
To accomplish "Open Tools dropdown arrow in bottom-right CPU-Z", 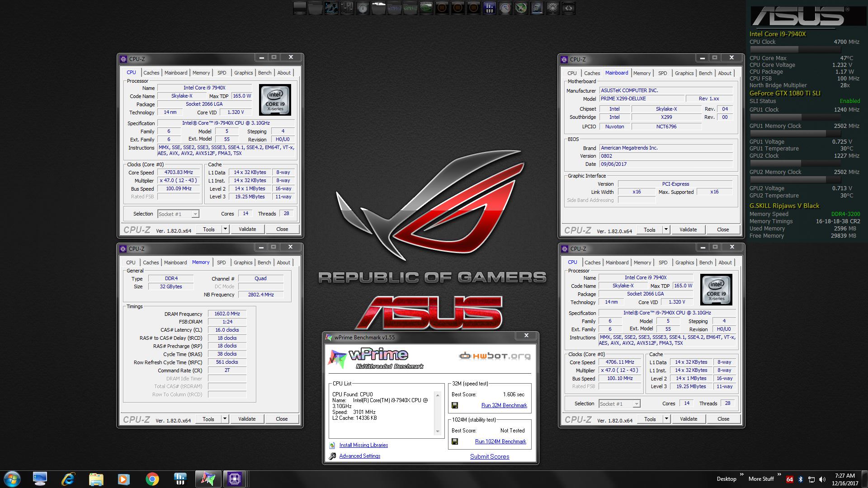I will 666,419.
